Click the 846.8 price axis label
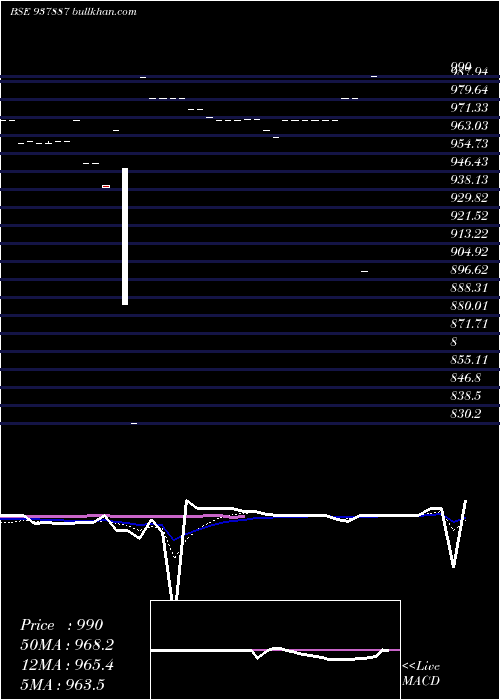 tap(466, 378)
